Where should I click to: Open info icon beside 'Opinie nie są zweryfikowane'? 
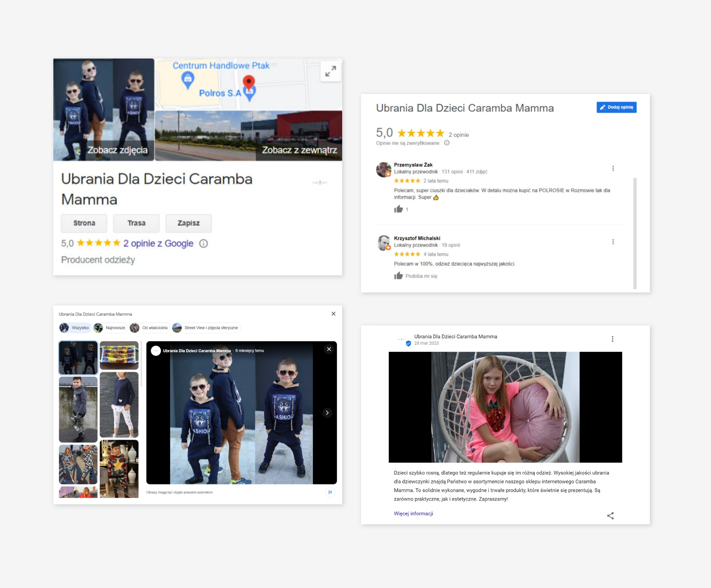pyautogui.click(x=447, y=143)
